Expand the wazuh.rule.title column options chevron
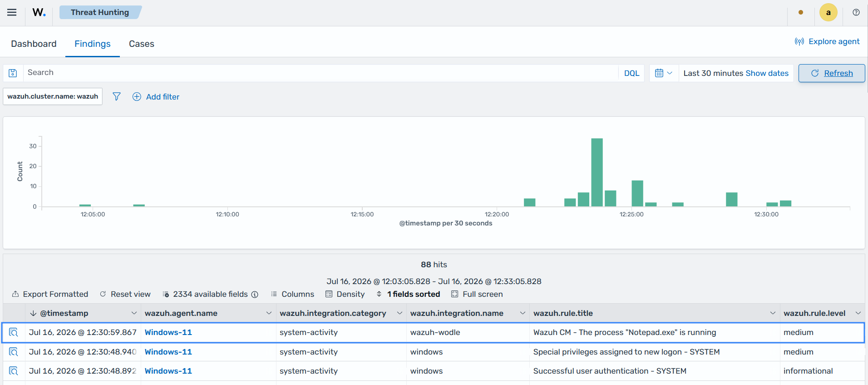The height and width of the screenshot is (385, 868). click(773, 313)
